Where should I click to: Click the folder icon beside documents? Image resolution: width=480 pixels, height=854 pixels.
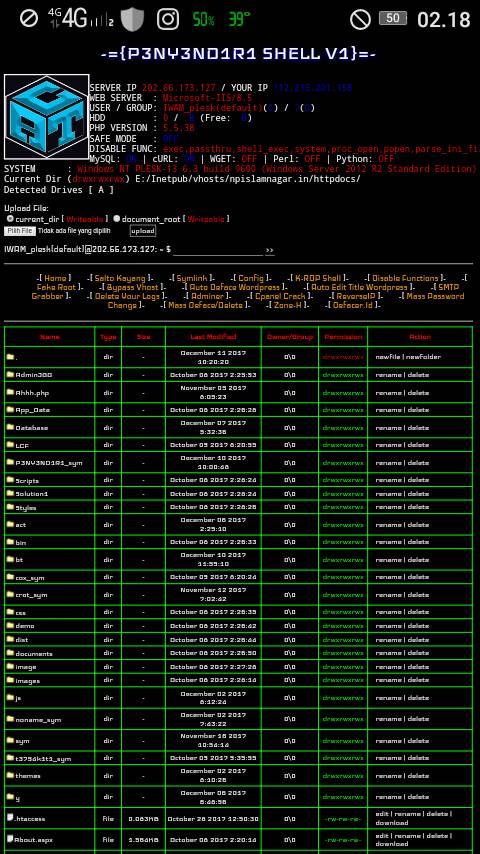(10, 653)
